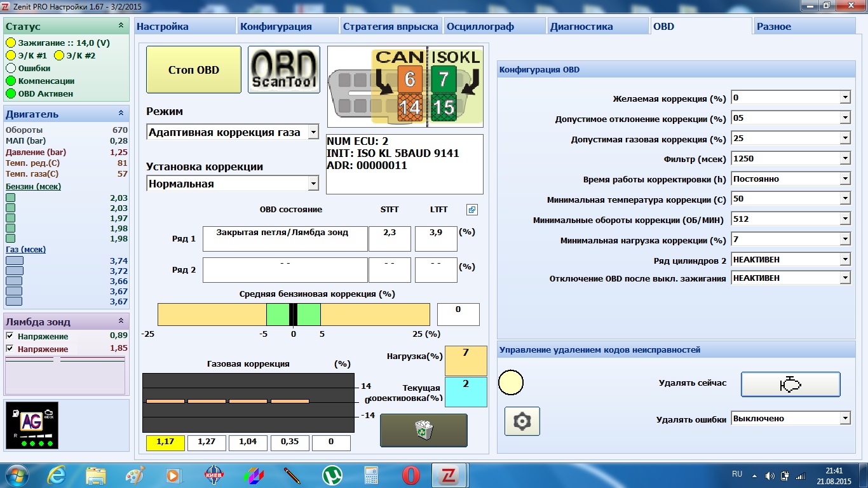Click the small popup icon beside LTFT
This screenshot has height=488, width=868.
click(471, 210)
